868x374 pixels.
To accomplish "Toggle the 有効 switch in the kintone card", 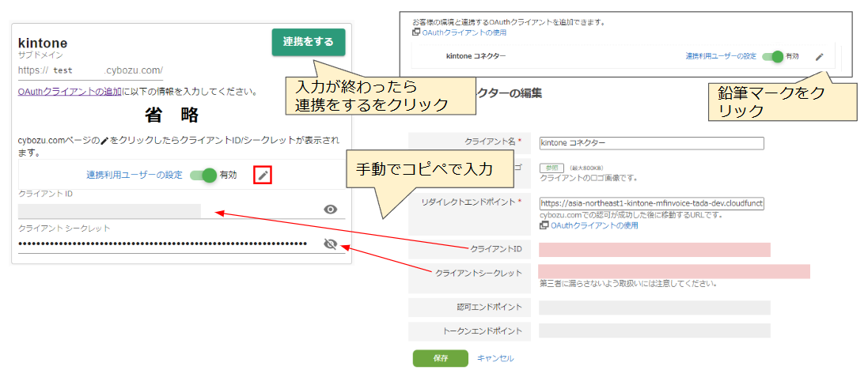I will (x=203, y=176).
